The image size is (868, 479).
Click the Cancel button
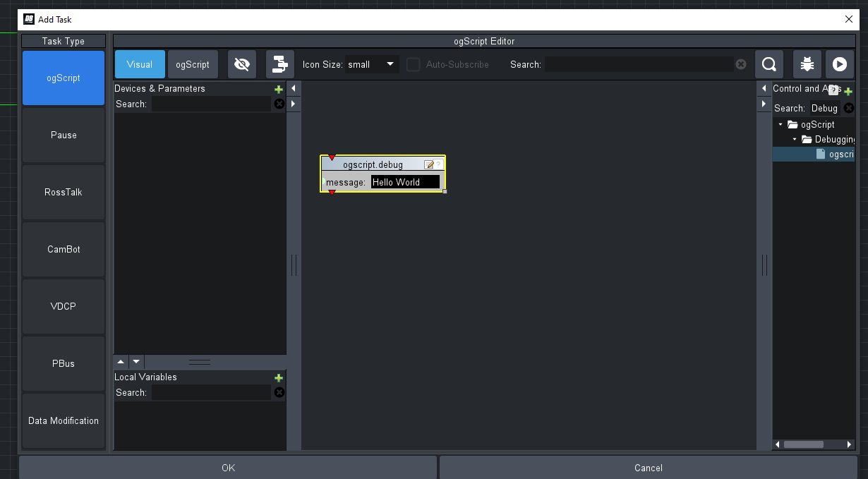point(648,467)
